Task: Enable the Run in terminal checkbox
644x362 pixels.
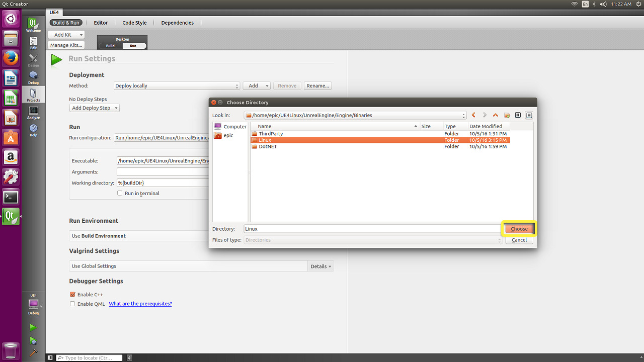Action: [120, 193]
